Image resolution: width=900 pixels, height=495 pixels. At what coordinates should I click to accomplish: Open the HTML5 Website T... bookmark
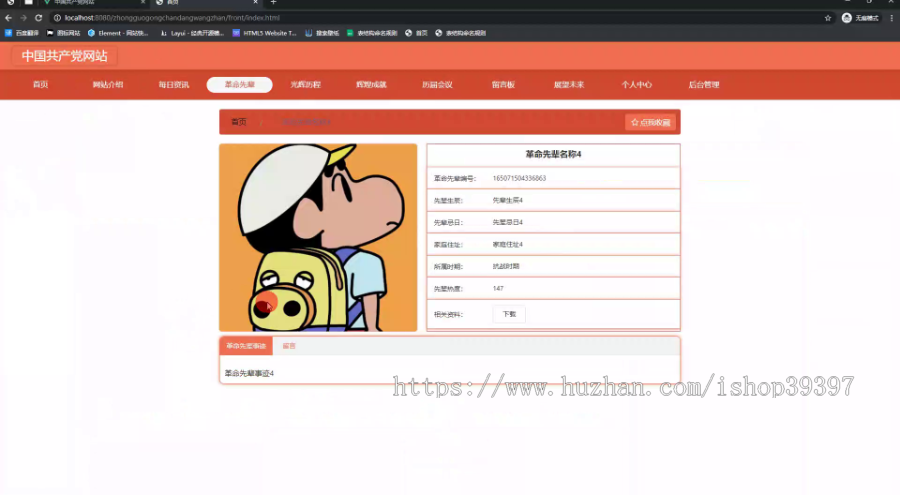click(x=264, y=33)
